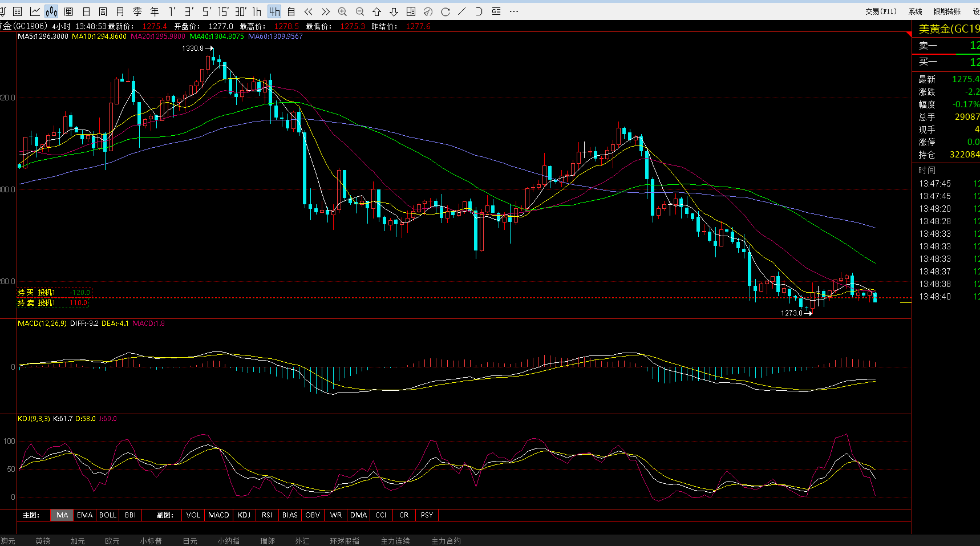Screen dimensions: 980x546
Task: Open the 加元 bottom tab
Action: (x=78, y=541)
